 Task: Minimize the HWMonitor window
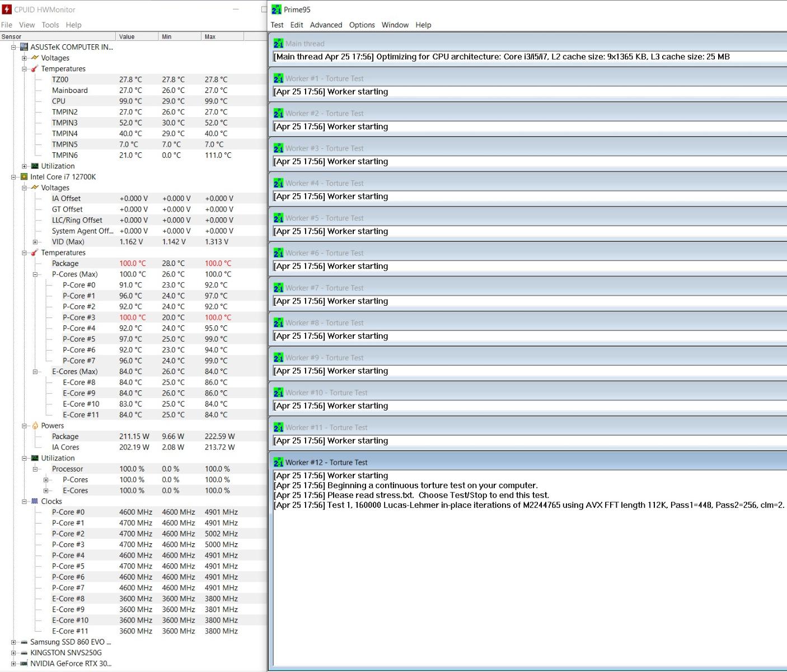click(x=236, y=10)
